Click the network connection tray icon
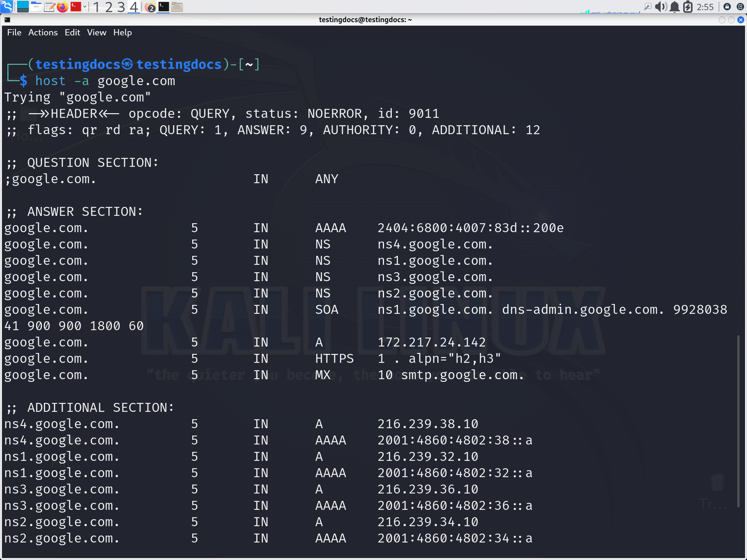747x560 pixels. click(x=648, y=7)
